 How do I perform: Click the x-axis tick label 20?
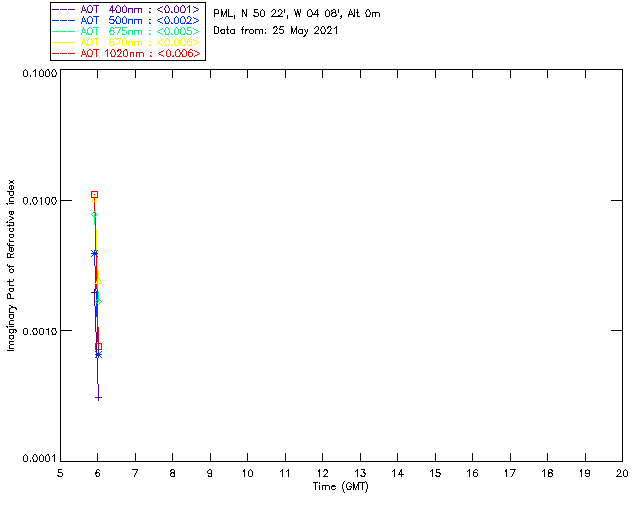622,474
